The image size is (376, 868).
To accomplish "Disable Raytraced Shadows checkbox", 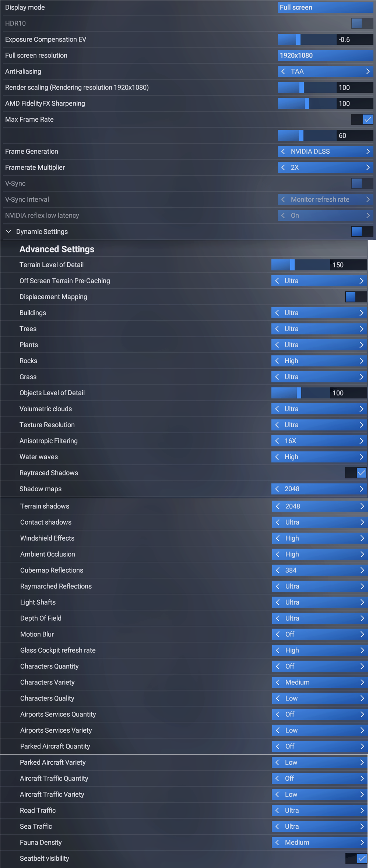I will click(361, 473).
